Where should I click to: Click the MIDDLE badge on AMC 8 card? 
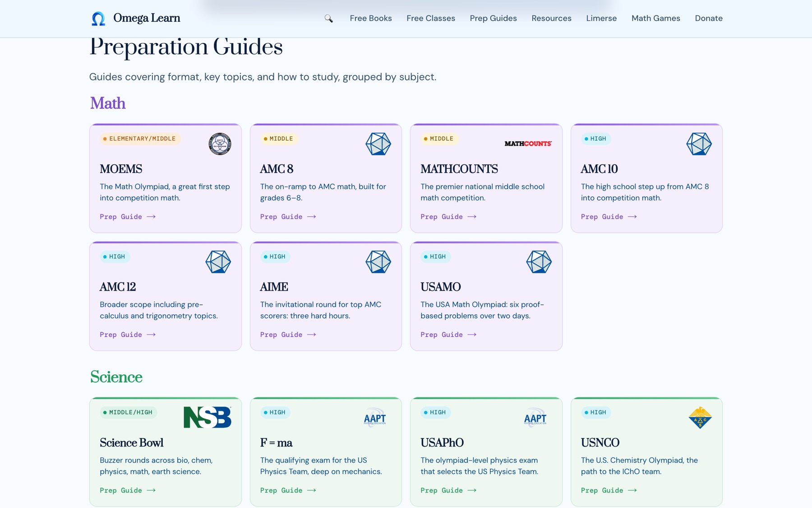click(279, 139)
